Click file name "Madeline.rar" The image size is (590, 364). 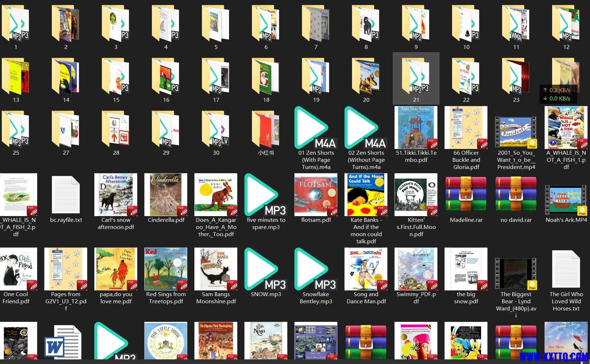pos(466,220)
